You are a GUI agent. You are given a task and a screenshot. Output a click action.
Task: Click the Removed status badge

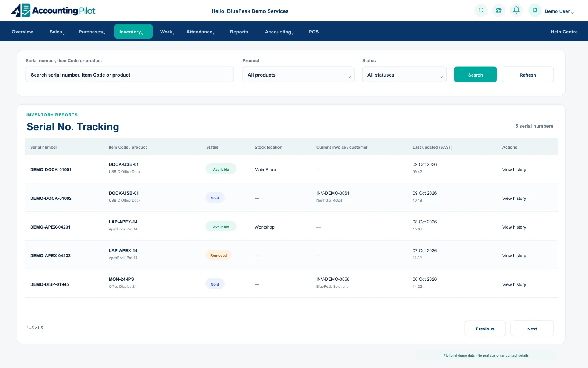click(219, 255)
